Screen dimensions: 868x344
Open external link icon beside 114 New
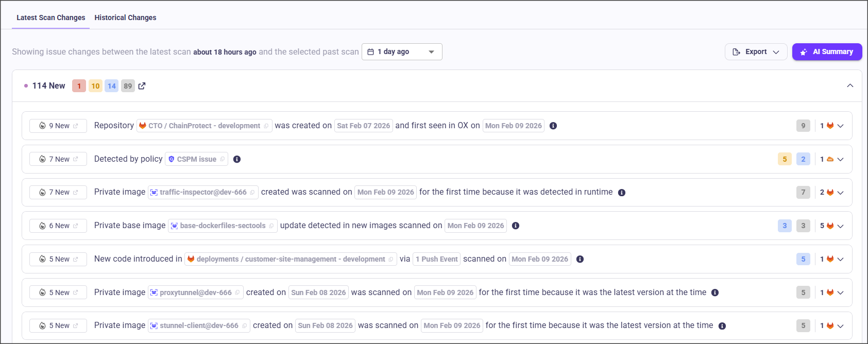142,86
